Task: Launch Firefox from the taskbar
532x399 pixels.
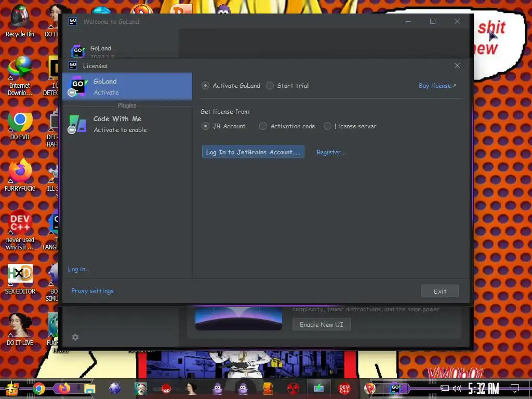Action: click(x=64, y=389)
